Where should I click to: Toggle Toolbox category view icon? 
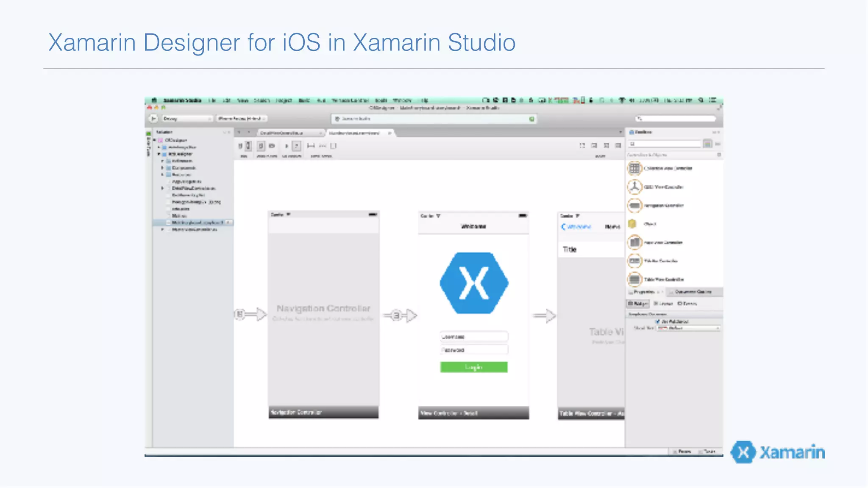[x=707, y=144]
